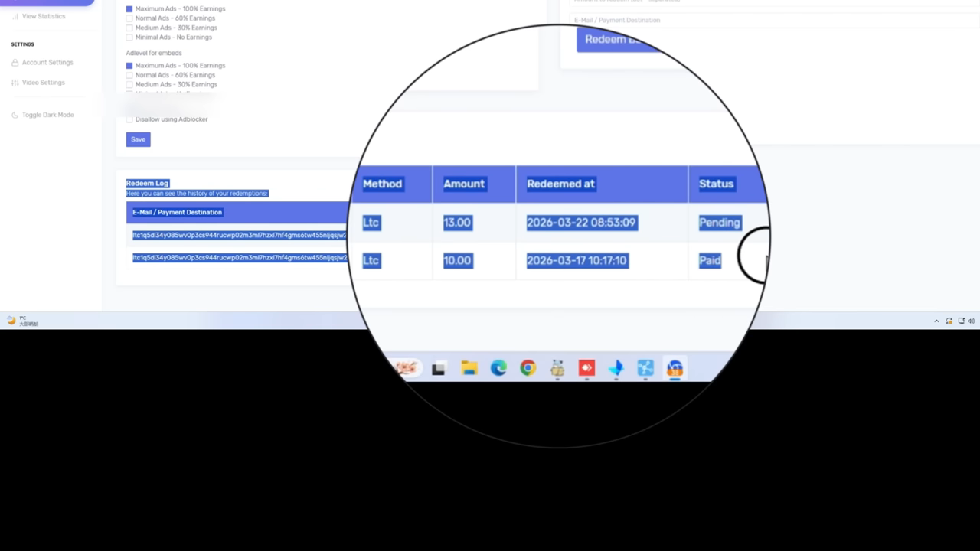980x551 pixels.
Task: Show hidden system tray icons chevron
Action: [936, 321]
